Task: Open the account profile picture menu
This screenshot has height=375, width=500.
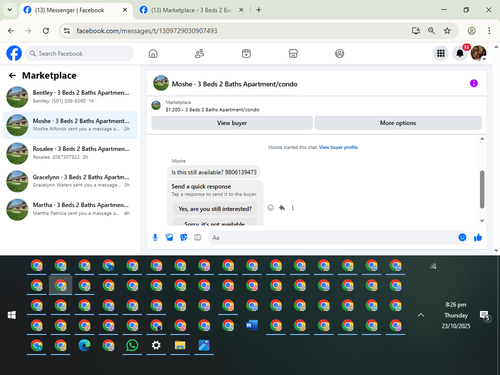Action: [x=479, y=53]
